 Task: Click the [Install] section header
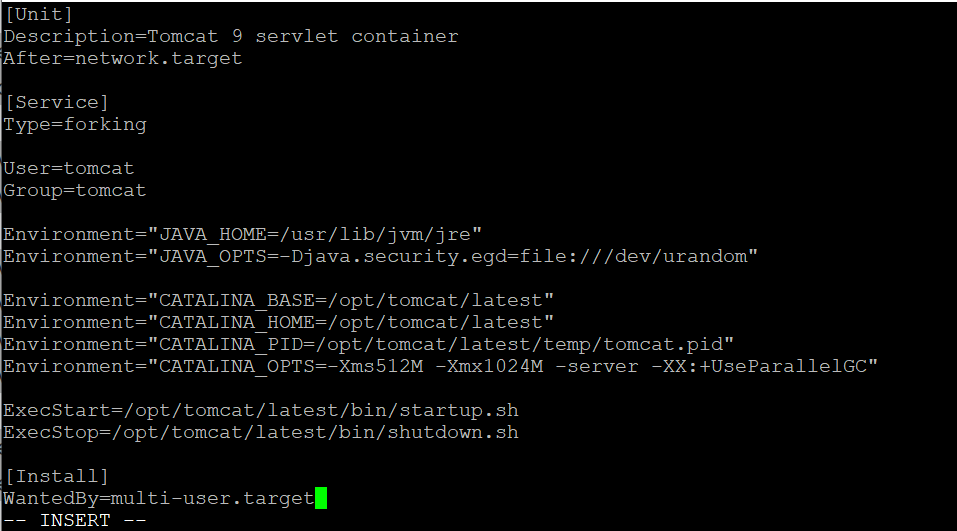point(56,476)
